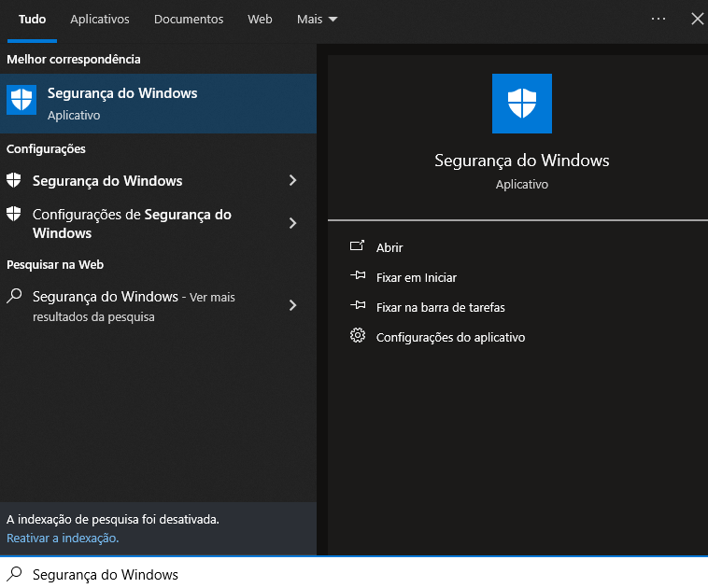The width and height of the screenshot is (708, 588).
Task: Click the large Windows Security shield icon
Action: coord(521,104)
